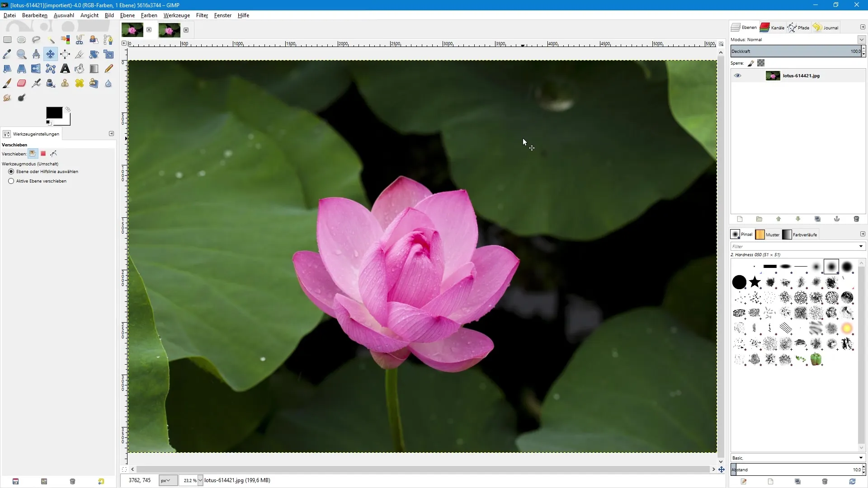Viewport: 868px width, 488px height.
Task: Select the Cage Transform tool
Action: pos(51,69)
